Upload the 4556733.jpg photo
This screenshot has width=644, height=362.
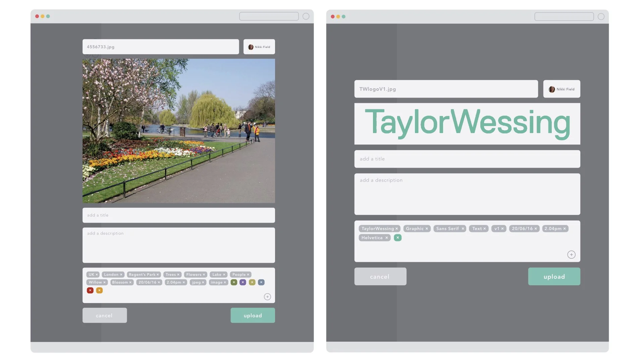pos(253,315)
